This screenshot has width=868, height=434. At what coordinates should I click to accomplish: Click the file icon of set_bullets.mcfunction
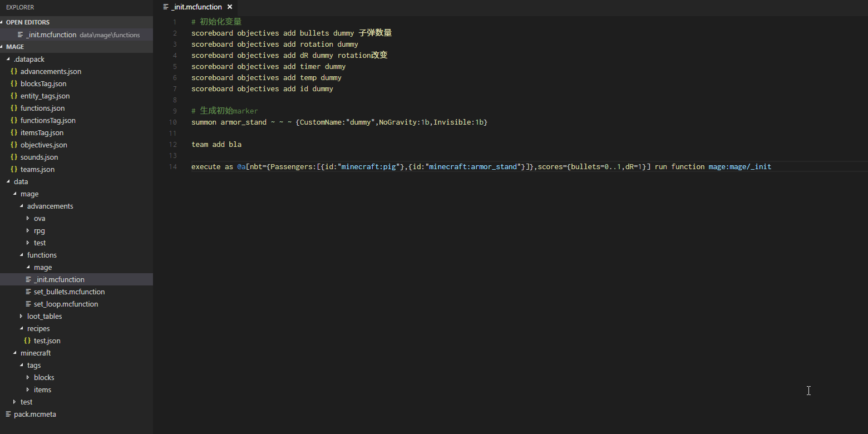coord(28,292)
